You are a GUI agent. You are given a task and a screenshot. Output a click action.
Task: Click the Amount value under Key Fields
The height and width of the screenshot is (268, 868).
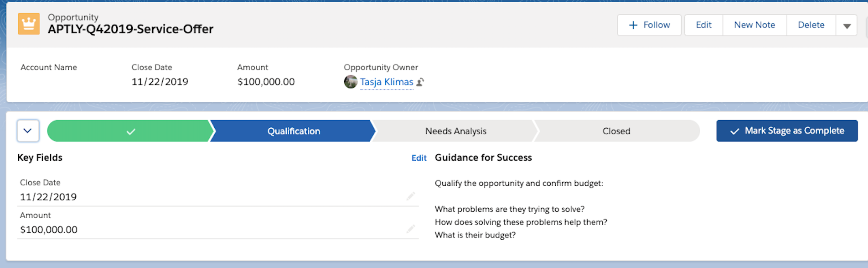(x=49, y=230)
